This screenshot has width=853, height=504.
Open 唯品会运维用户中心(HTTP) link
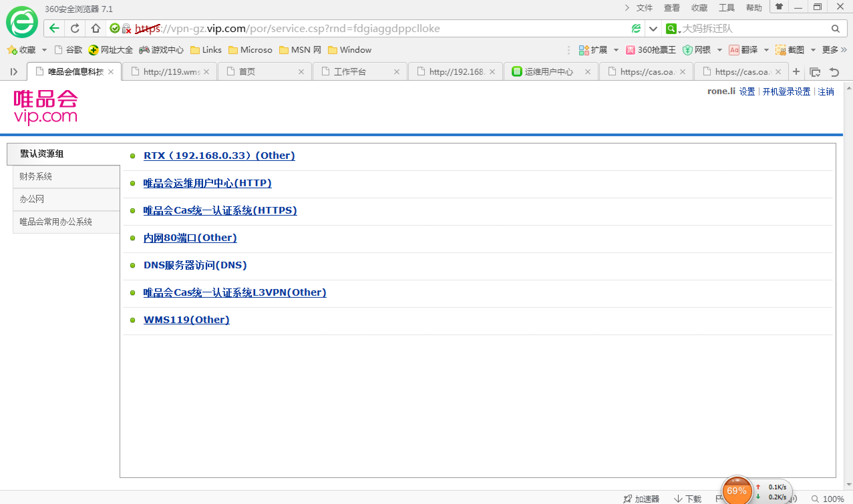coord(207,183)
